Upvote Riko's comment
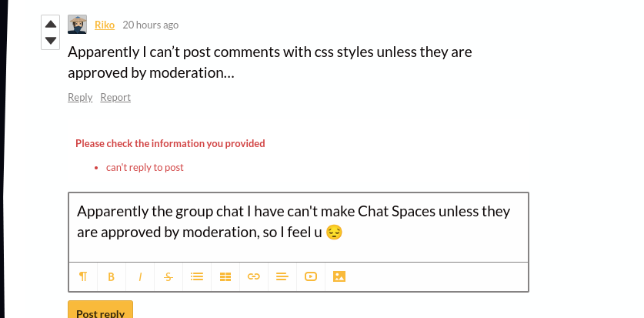Screen dimensions: 644x318 [51, 25]
